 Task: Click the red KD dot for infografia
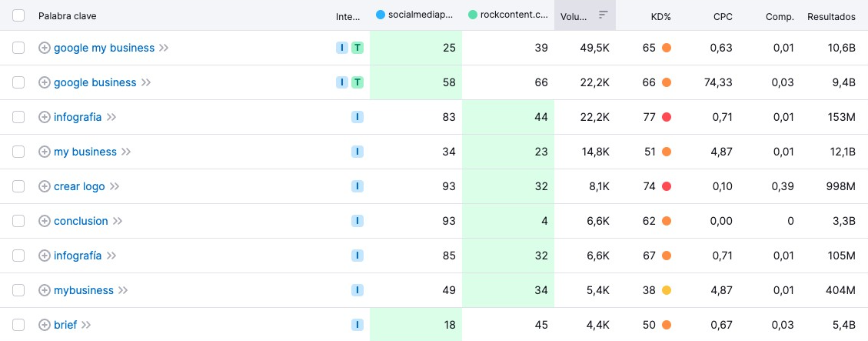667,117
